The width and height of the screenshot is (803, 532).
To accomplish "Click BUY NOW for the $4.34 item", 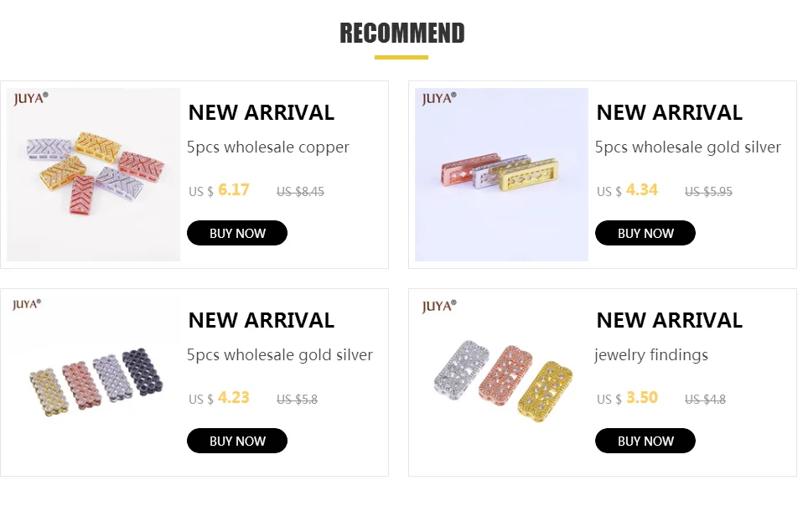I will click(645, 233).
